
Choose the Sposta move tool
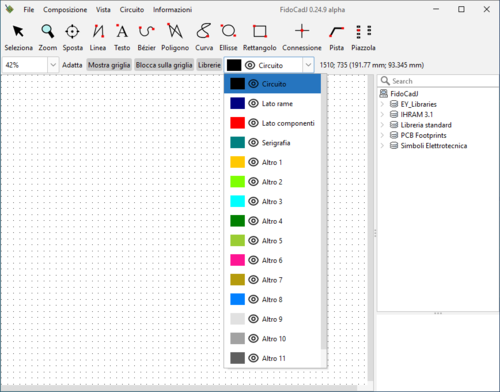tap(73, 37)
